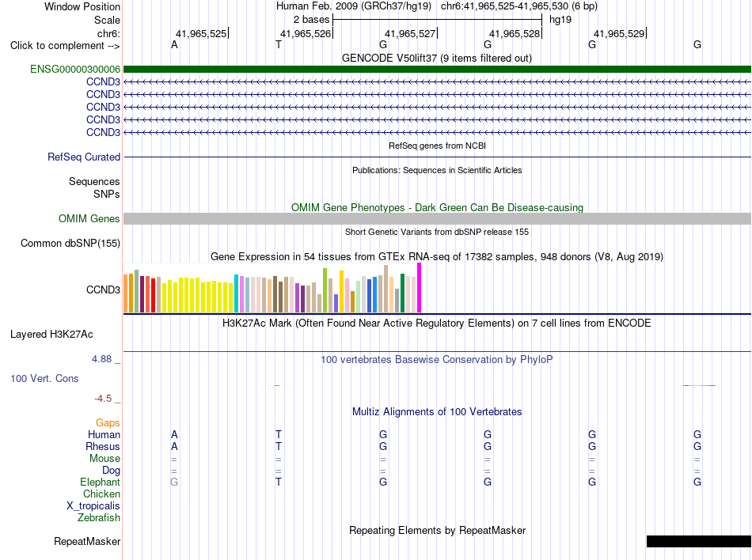
Task: Select the 4.88 upper scale value
Action: tap(101, 359)
